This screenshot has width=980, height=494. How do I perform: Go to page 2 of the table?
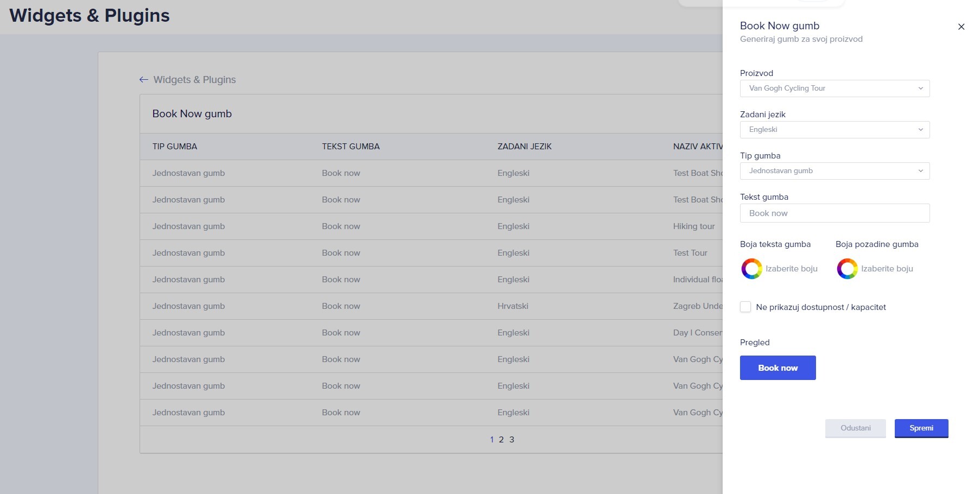tap(501, 440)
